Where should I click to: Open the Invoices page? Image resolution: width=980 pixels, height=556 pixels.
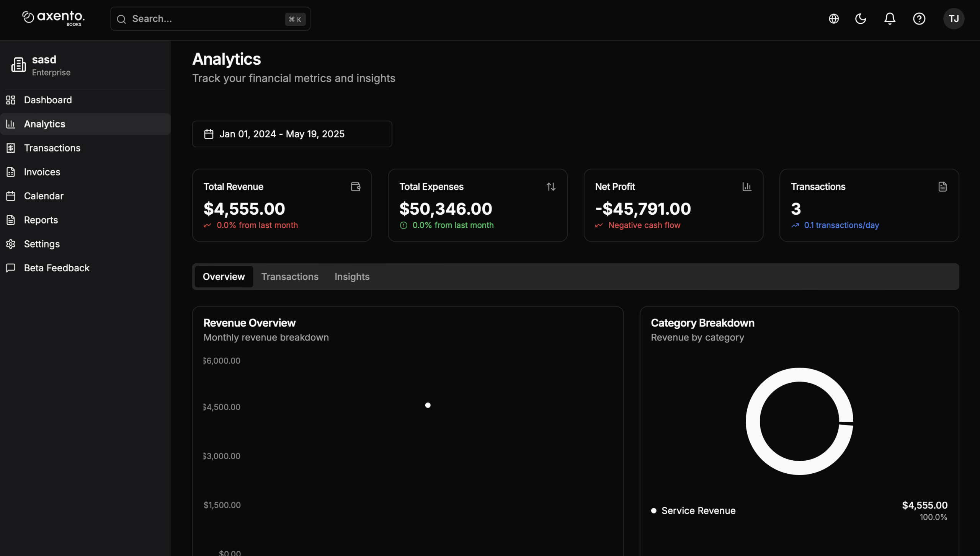coord(85,172)
